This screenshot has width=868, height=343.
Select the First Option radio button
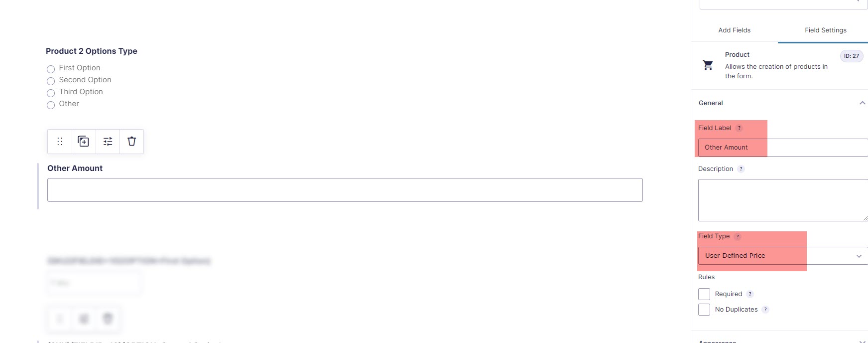pos(51,69)
